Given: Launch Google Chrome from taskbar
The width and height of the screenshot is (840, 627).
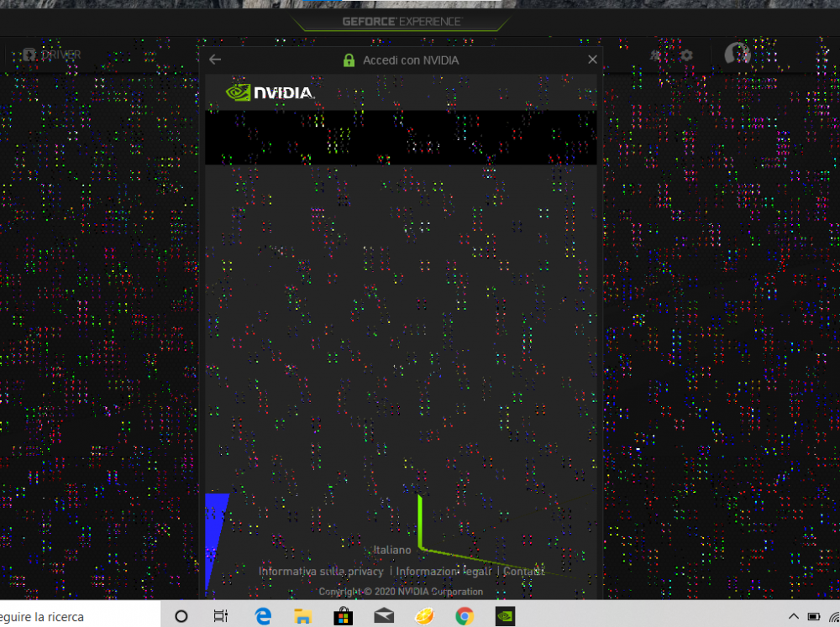Looking at the screenshot, I should [x=465, y=616].
